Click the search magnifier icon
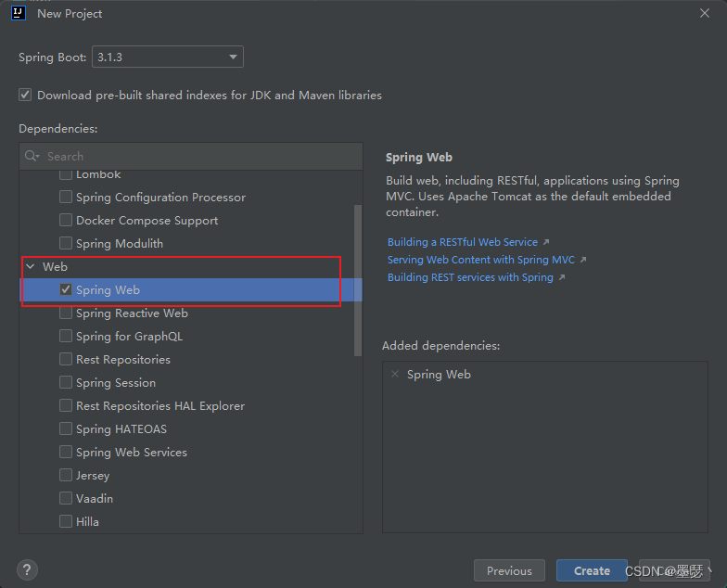Screen dimensions: 727x588 click(31, 156)
